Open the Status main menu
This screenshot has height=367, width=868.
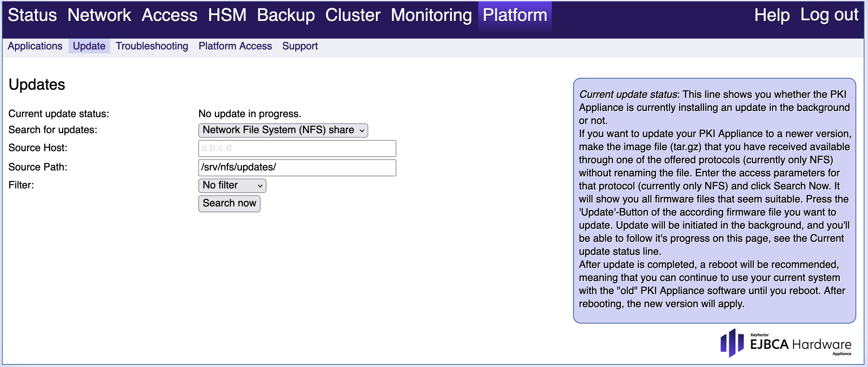(x=32, y=15)
